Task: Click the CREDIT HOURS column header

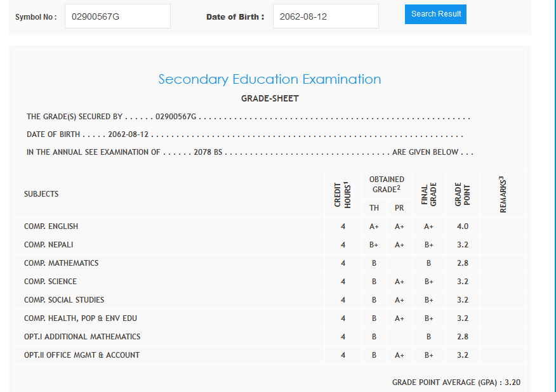Action: [x=343, y=194]
